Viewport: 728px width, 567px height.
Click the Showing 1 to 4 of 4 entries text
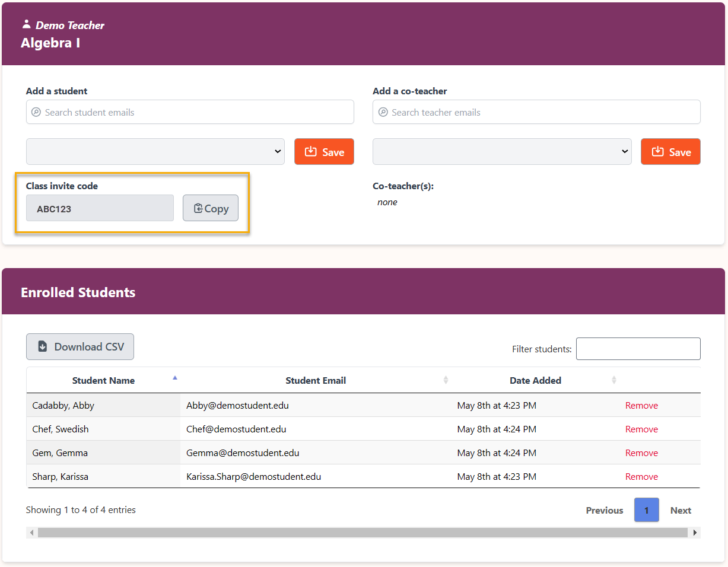pyautogui.click(x=81, y=510)
